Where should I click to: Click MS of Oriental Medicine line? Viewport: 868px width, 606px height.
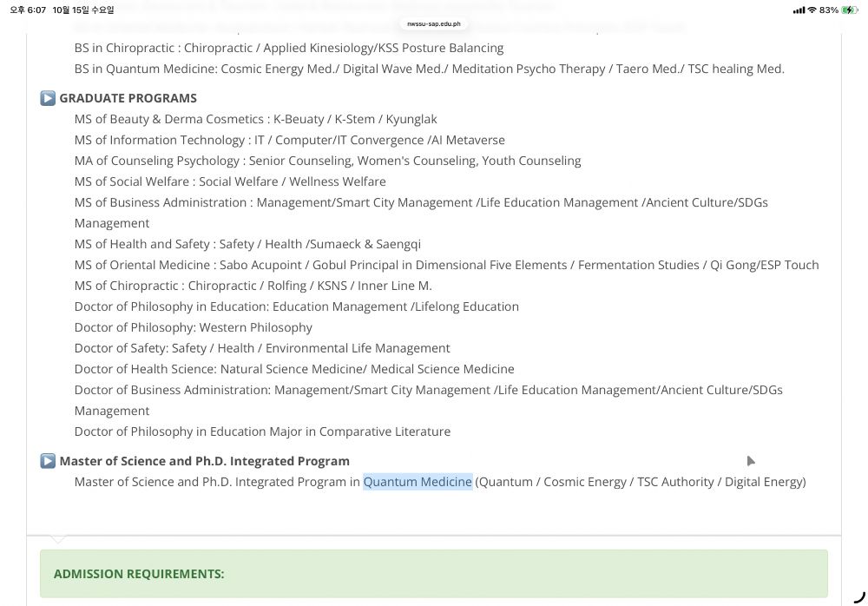446,265
